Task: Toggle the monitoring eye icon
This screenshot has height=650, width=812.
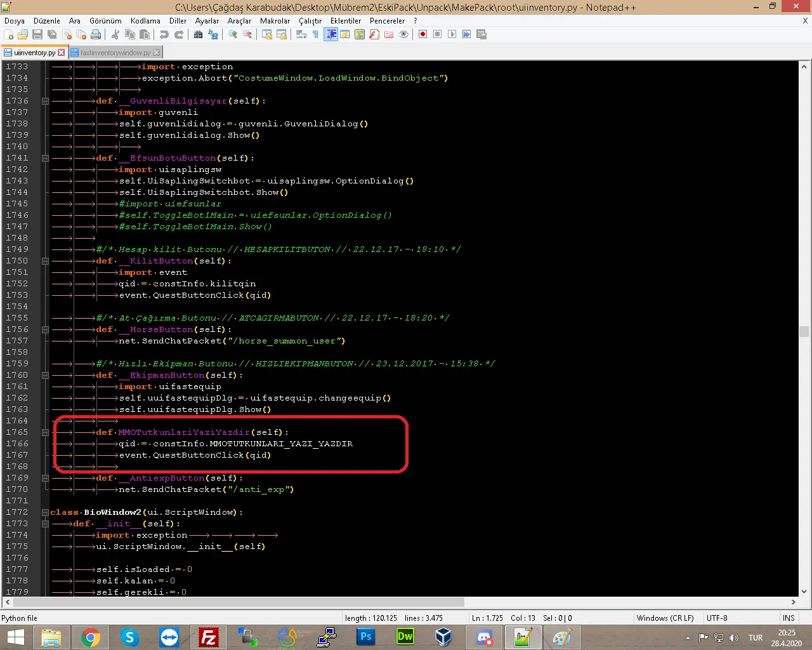Action: pyautogui.click(x=403, y=34)
